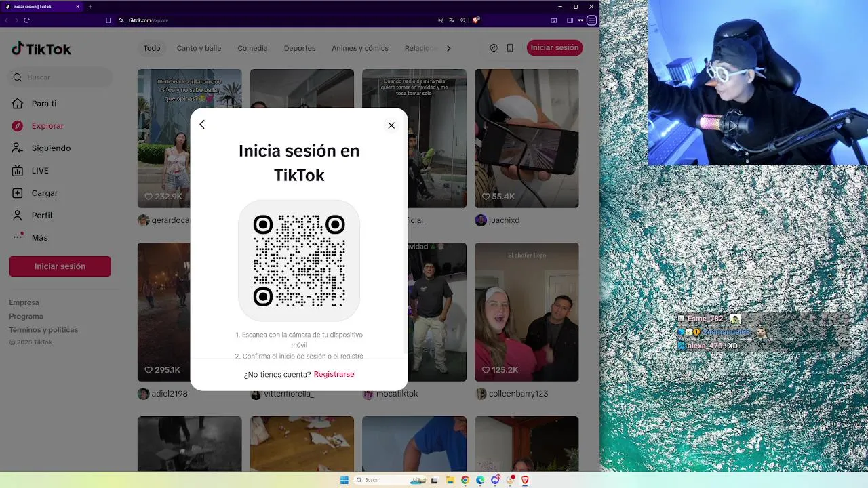This screenshot has width=868, height=488.
Task: Open the Más menu in the sidebar
Action: click(39, 238)
